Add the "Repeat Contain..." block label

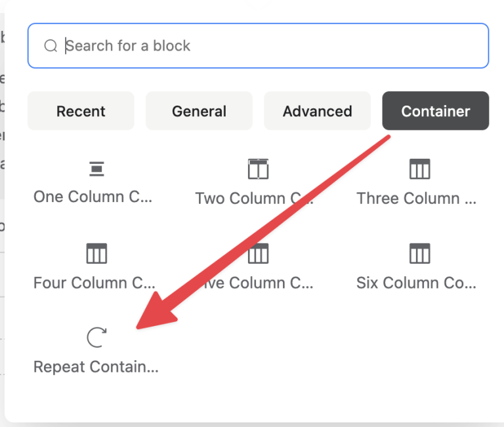pyautogui.click(x=96, y=367)
